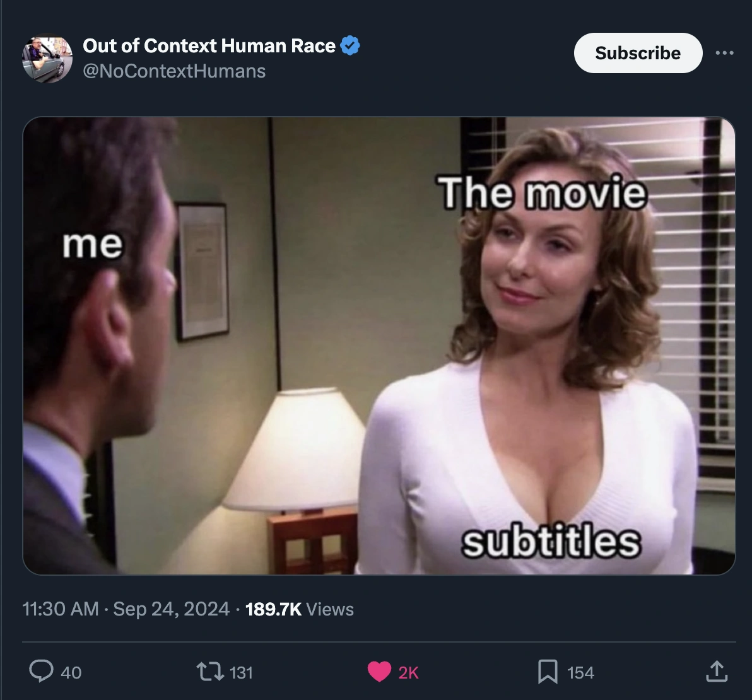This screenshot has width=752, height=700.
Task: Toggle the bookmark icon
Action: 548,672
